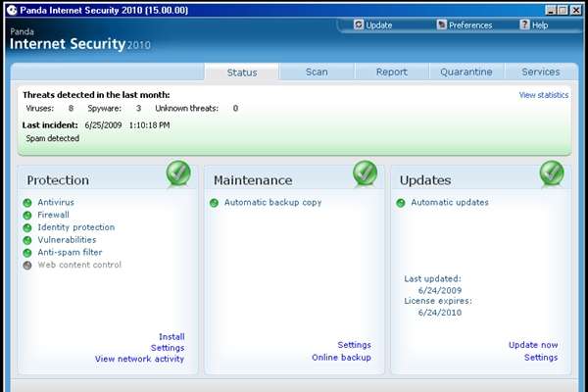Open Help from the top toolbar
Image resolution: width=588 pixels, height=392 pixels.
point(540,25)
